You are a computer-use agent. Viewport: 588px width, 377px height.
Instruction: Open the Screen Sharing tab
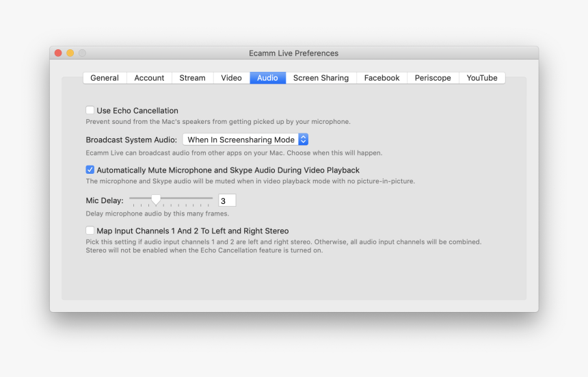[321, 78]
